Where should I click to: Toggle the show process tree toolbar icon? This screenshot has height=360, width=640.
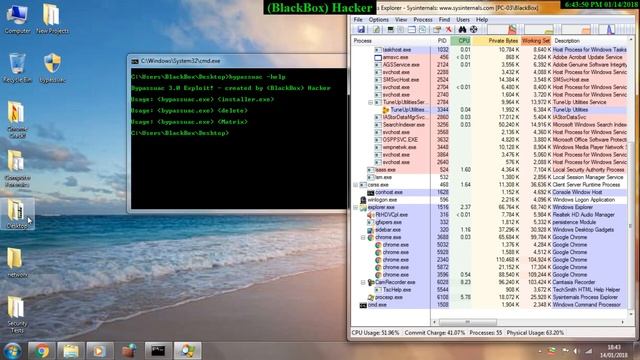401,29
